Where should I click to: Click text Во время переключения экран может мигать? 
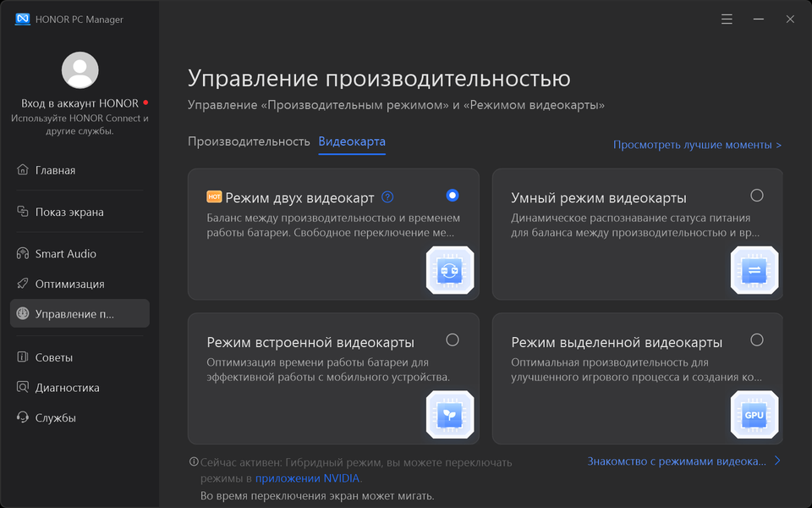tap(317, 496)
